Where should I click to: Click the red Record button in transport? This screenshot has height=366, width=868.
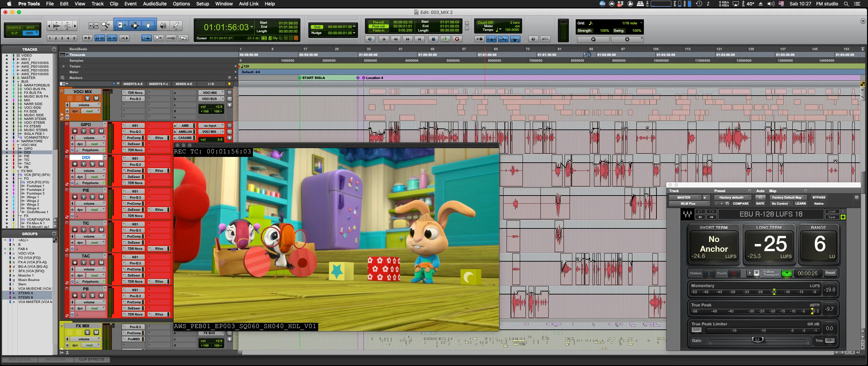click(x=457, y=39)
